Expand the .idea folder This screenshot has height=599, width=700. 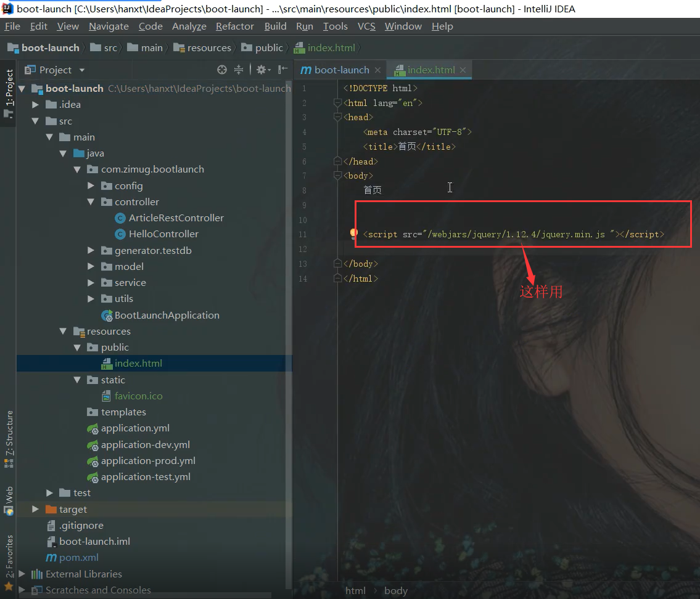click(35, 104)
